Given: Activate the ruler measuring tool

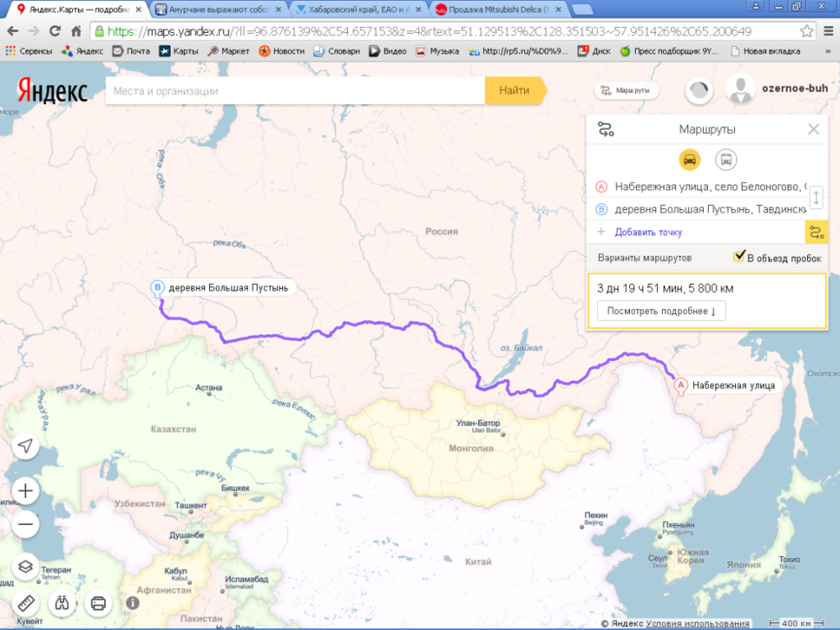Looking at the screenshot, I should 25,603.
